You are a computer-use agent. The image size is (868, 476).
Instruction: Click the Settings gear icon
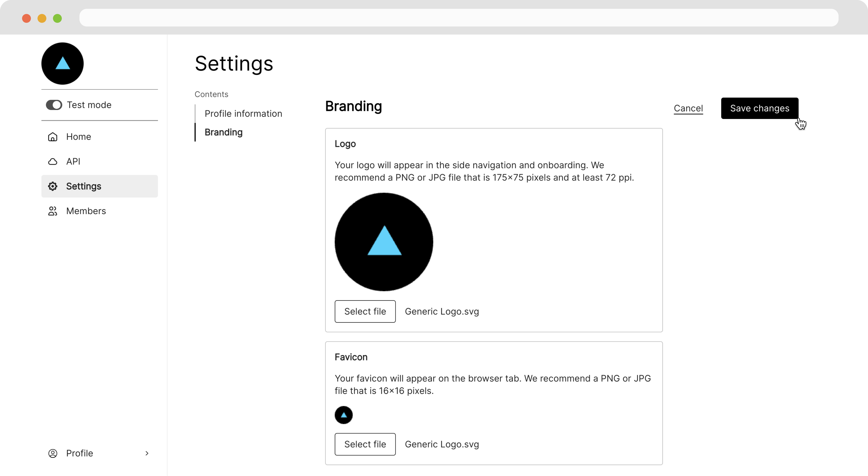point(53,186)
